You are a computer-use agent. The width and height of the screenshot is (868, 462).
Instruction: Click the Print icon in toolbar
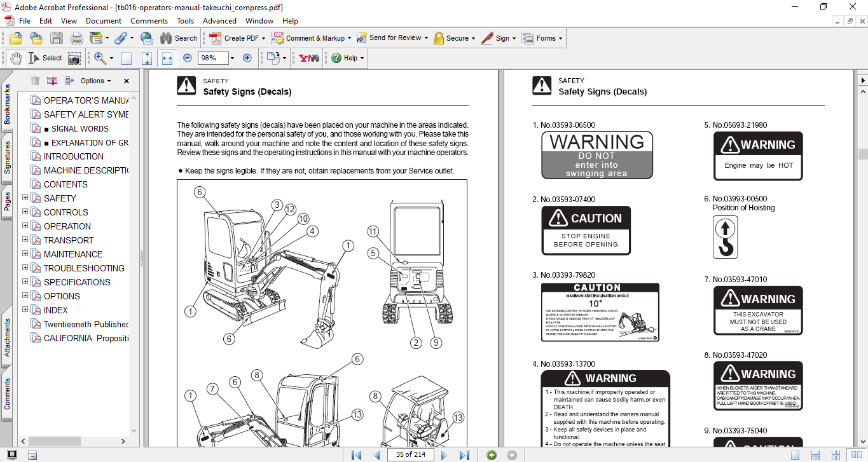pos(76,38)
